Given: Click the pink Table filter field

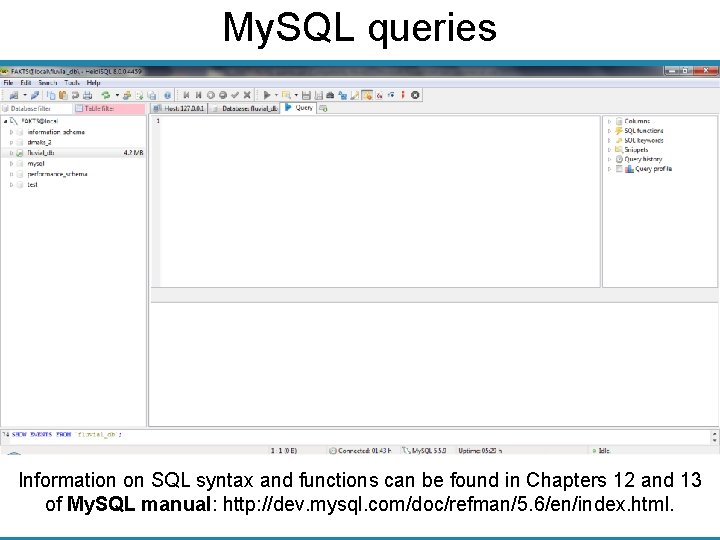Looking at the screenshot, I should click(x=109, y=108).
